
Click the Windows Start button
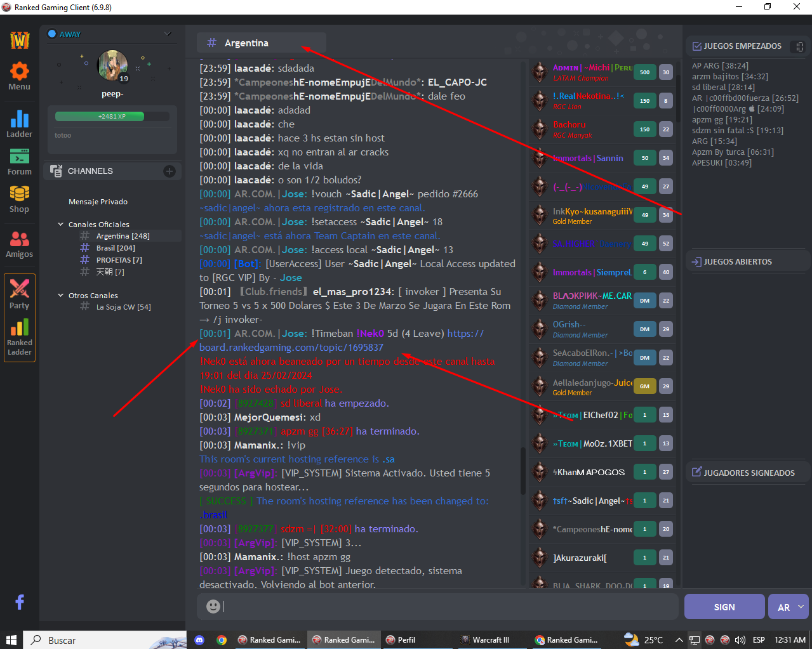(x=11, y=640)
